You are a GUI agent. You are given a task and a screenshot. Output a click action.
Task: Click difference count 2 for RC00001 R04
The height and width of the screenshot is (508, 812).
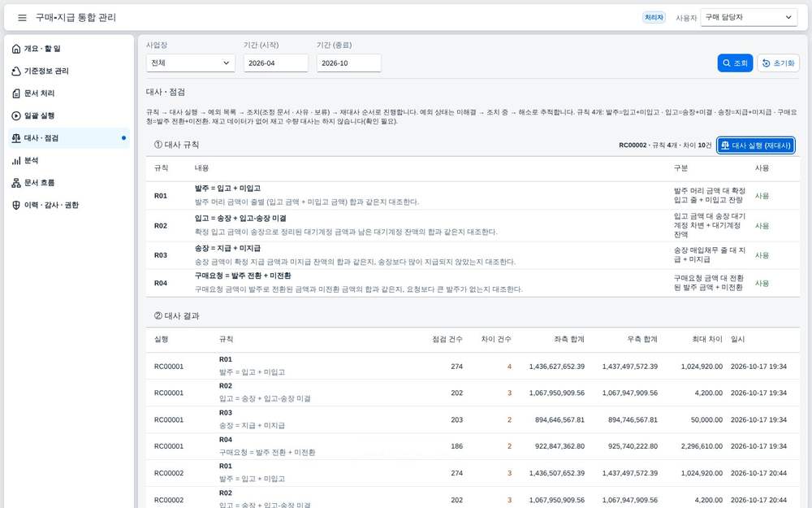(509, 446)
